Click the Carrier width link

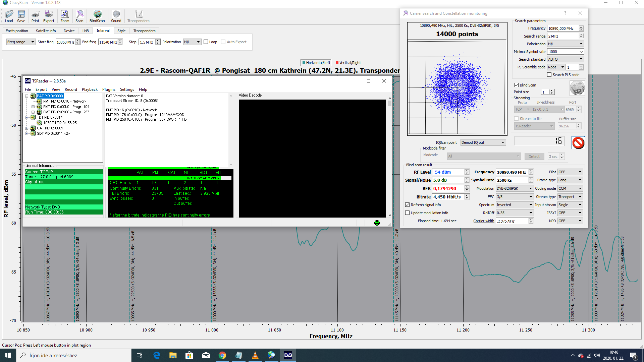tap(484, 221)
